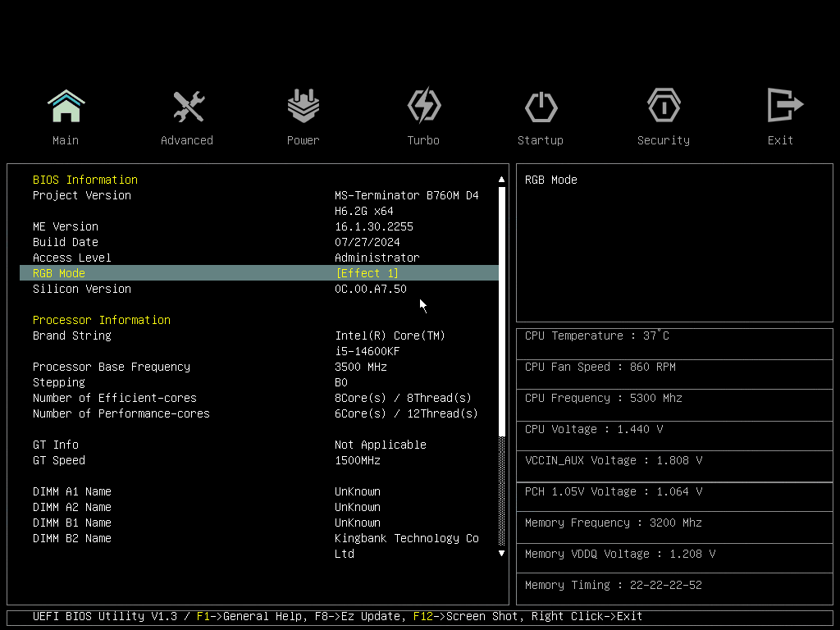The image size is (840, 630).
Task: Switch to the Advanced tab label
Action: click(187, 140)
